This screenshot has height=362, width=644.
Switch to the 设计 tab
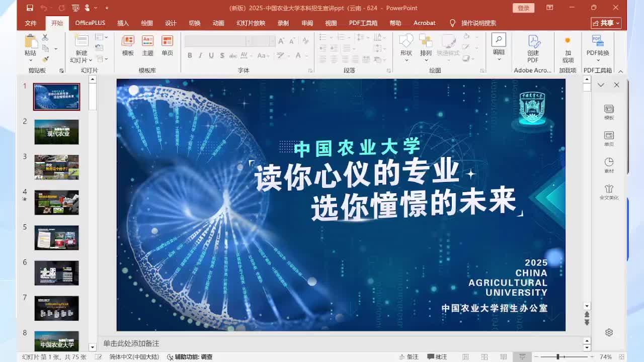(171, 23)
